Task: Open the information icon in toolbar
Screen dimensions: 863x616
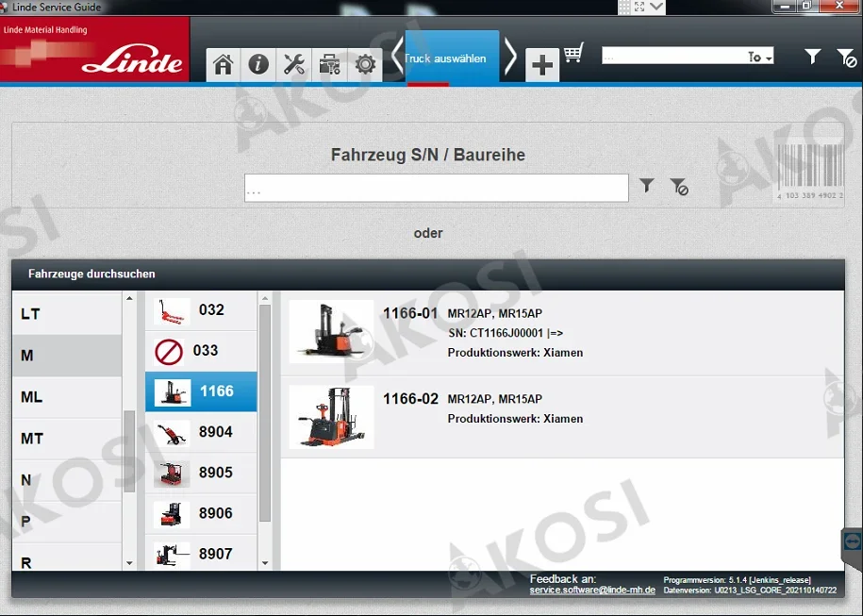Action: tap(258, 65)
